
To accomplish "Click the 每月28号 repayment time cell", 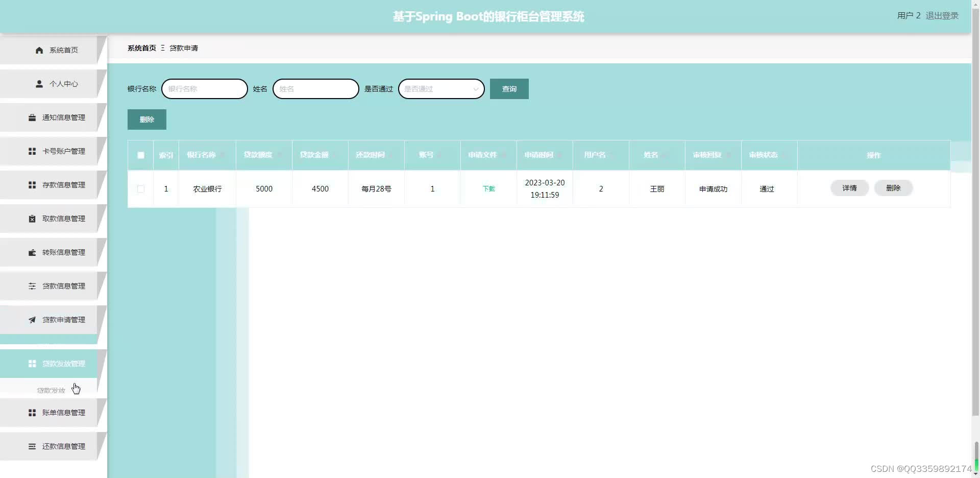I will coord(376,189).
